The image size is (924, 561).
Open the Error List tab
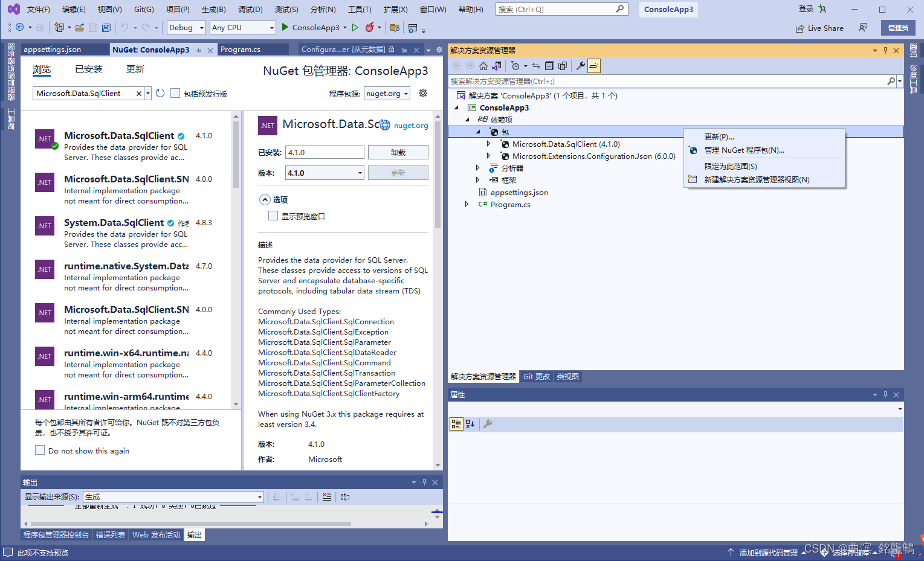[111, 534]
